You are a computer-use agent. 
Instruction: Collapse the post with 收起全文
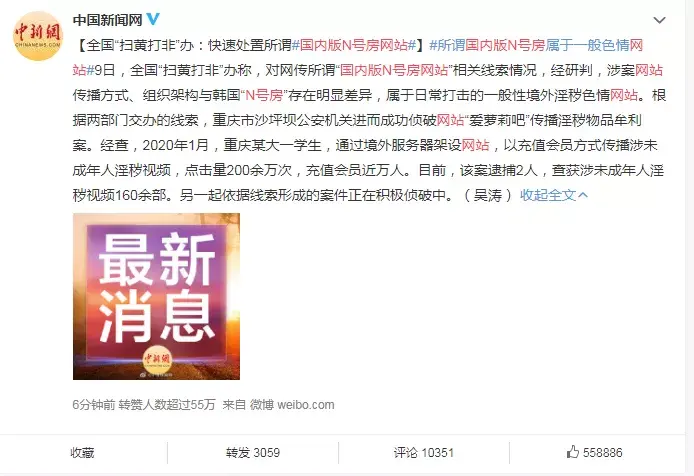click(x=548, y=195)
